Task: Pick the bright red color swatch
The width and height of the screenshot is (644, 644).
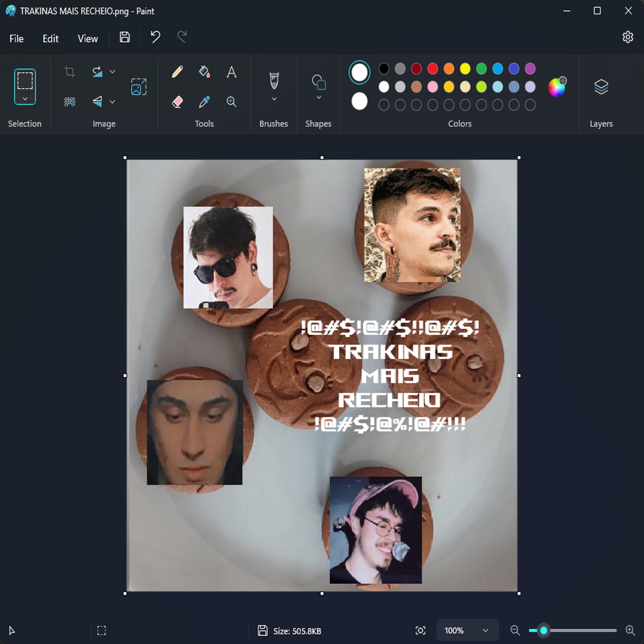Action: tap(432, 69)
